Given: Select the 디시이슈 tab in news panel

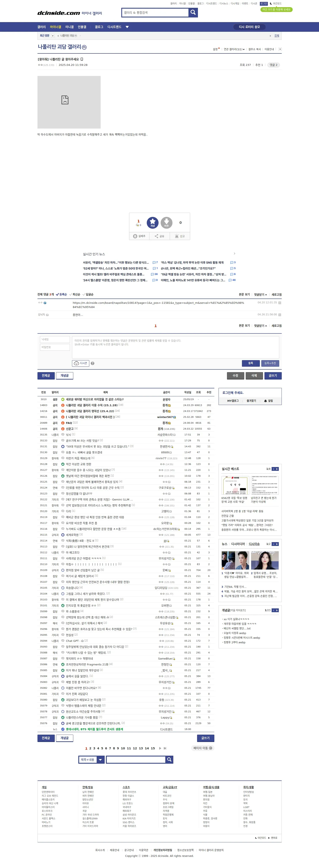Looking at the screenshot, I should (x=254, y=544).
